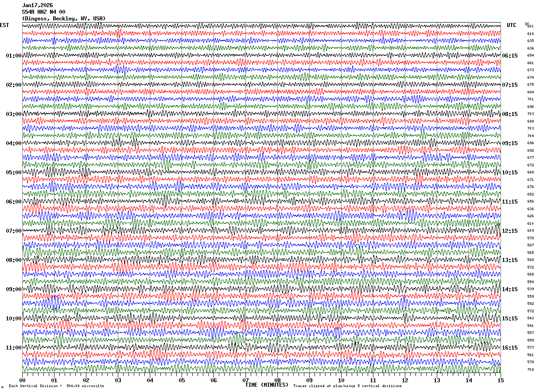Viewport: 536px width, 392px height.
Task: Select the 08:00 EST row label
Action: (14, 260)
